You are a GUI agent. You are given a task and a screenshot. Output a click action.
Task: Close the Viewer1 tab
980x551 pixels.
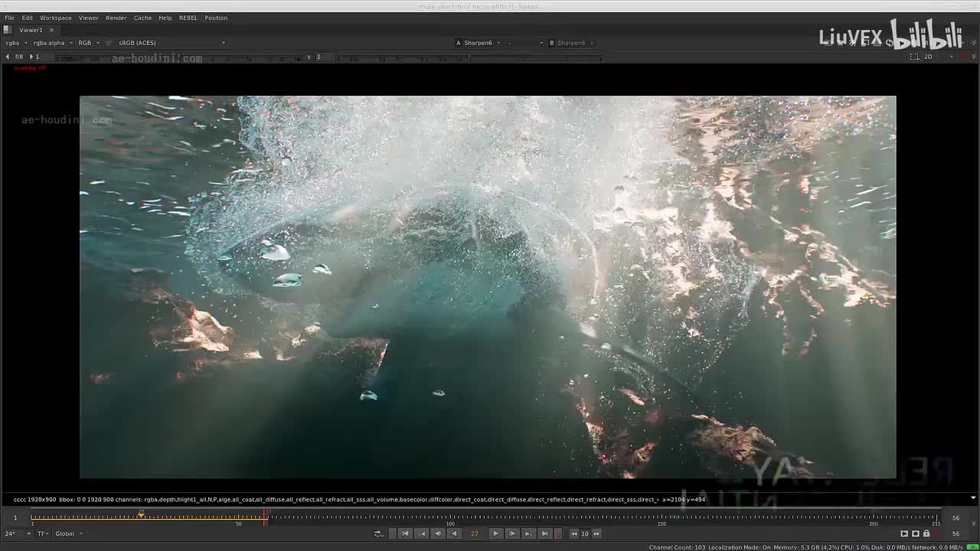[x=51, y=30]
